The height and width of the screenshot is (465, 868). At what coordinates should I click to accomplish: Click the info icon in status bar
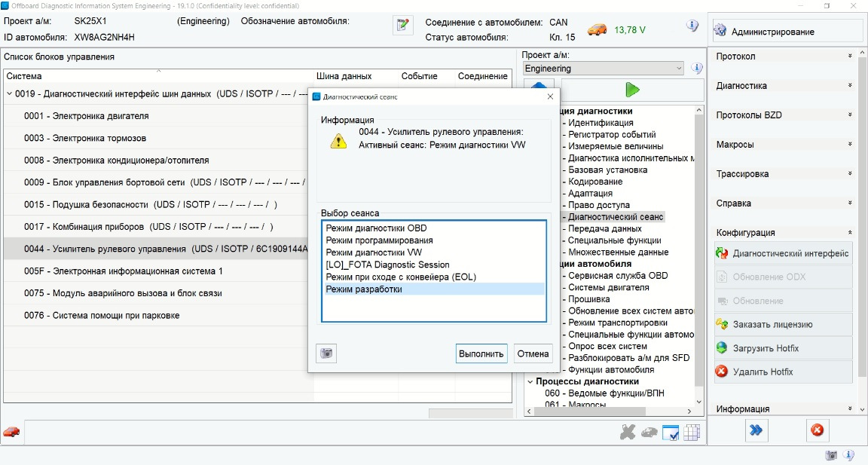[848, 456]
